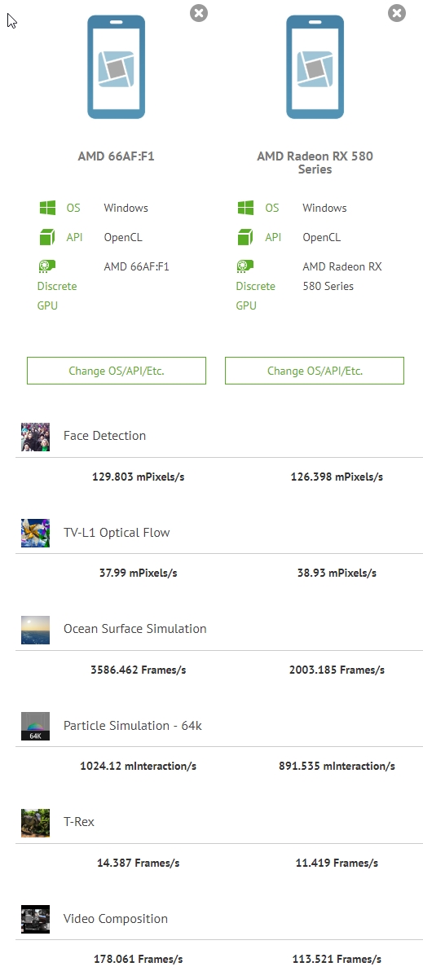
Task: Open the Face Detection test label
Action: 104,436
